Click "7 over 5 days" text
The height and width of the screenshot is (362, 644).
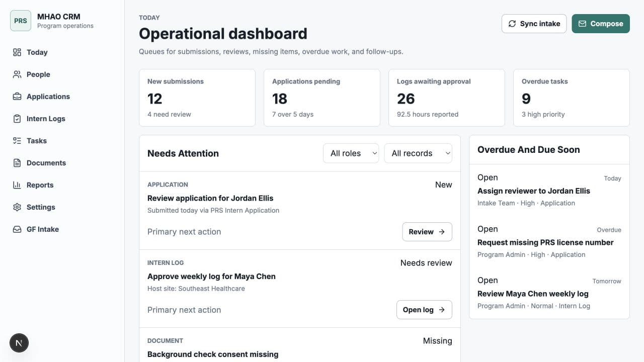(293, 114)
